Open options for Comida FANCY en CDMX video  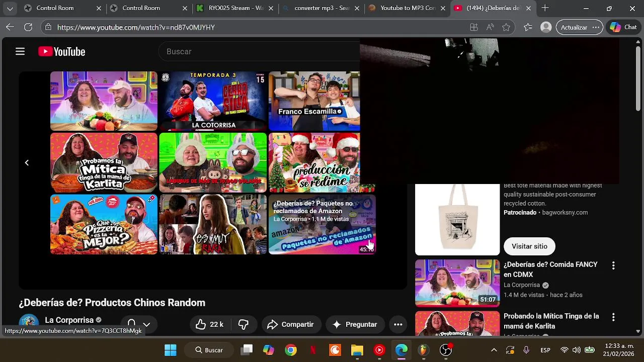click(x=613, y=265)
